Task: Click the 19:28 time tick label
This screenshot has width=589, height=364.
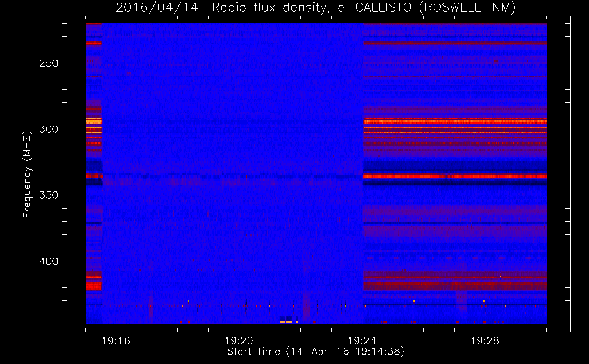Action: [485, 341]
